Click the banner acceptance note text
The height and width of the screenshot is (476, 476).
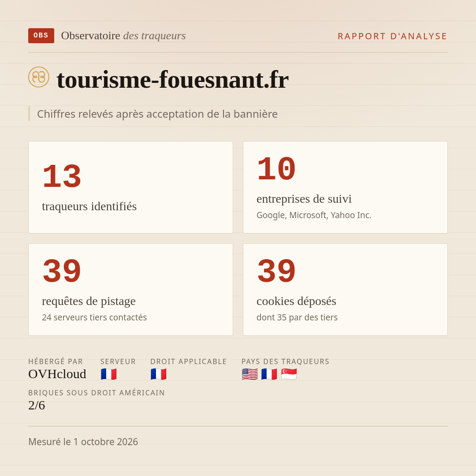(x=157, y=114)
